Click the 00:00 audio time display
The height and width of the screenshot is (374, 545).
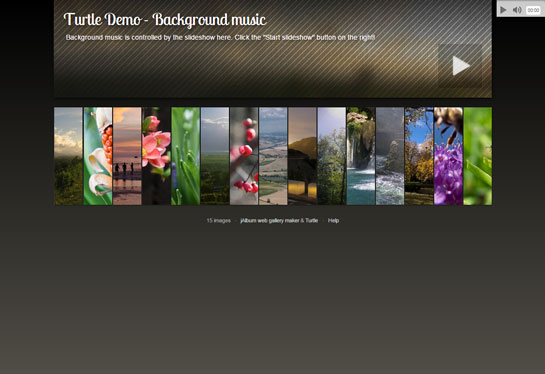533,10
